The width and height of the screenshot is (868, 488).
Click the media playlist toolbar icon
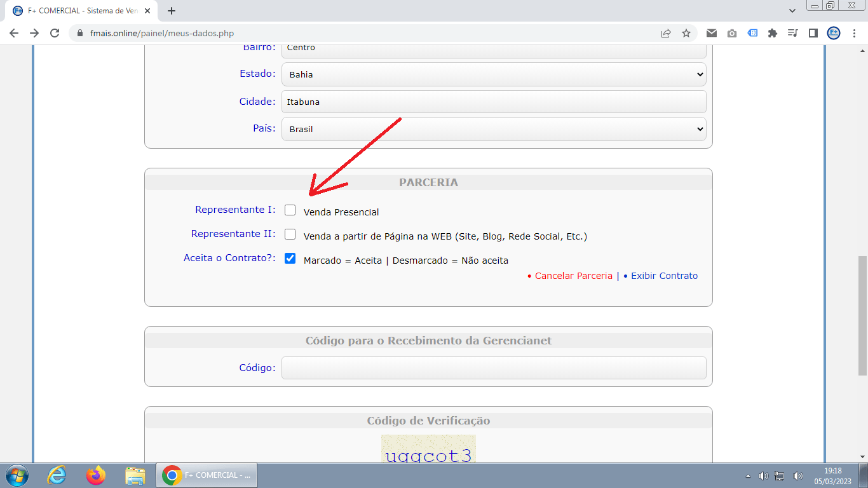[x=793, y=33]
